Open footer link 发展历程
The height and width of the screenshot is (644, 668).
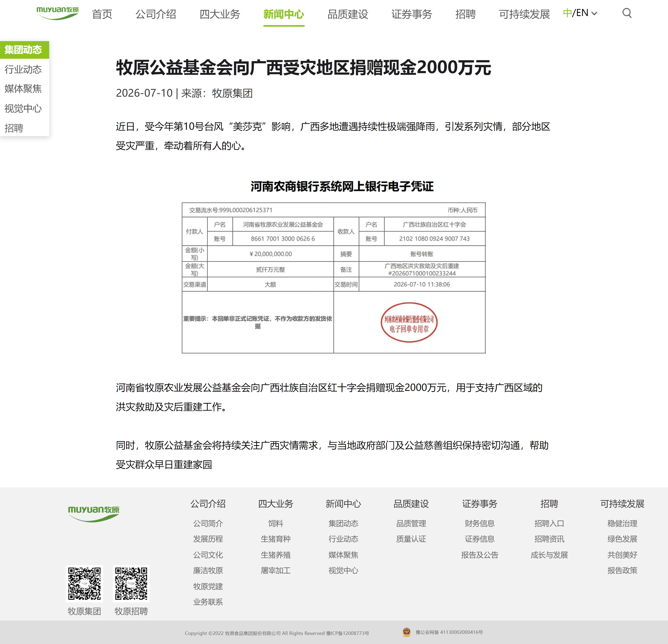(x=208, y=539)
